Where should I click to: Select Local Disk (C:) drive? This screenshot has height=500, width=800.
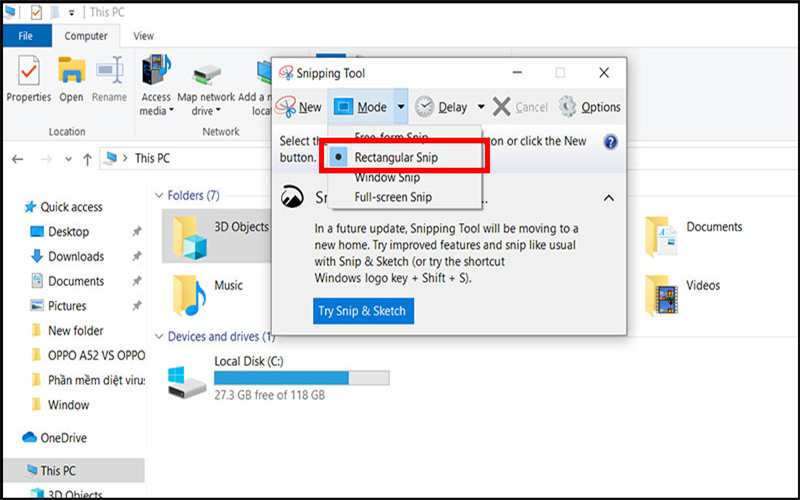point(279,379)
